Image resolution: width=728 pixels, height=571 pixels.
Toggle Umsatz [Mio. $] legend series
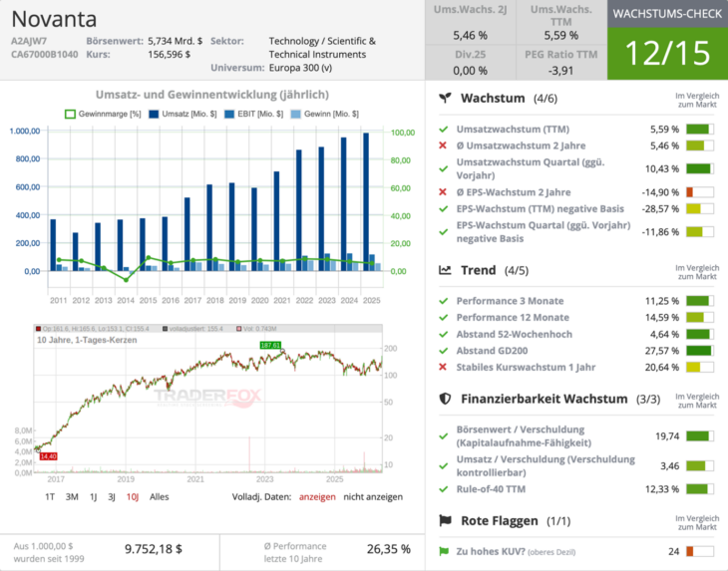pos(182,114)
